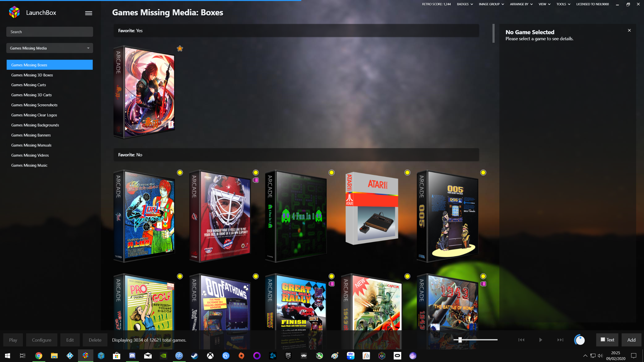Open the Tools dropdown menu
This screenshot has height=362, width=644.
[563, 4]
